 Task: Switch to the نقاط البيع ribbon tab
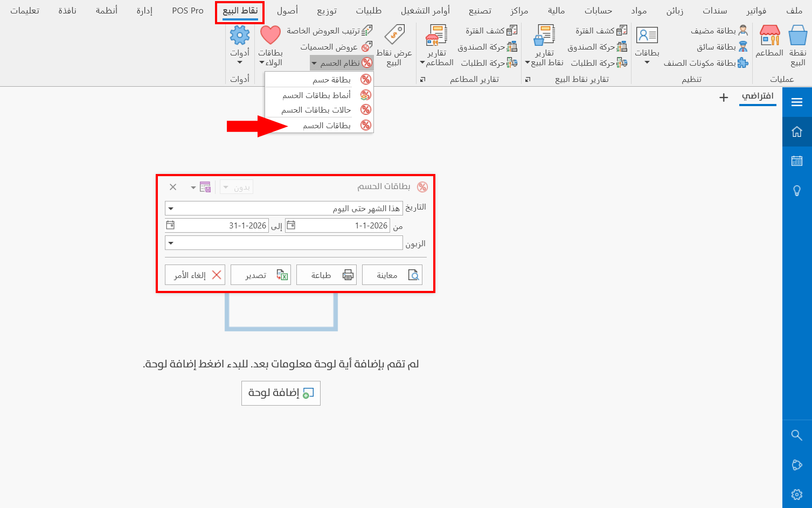[240, 11]
